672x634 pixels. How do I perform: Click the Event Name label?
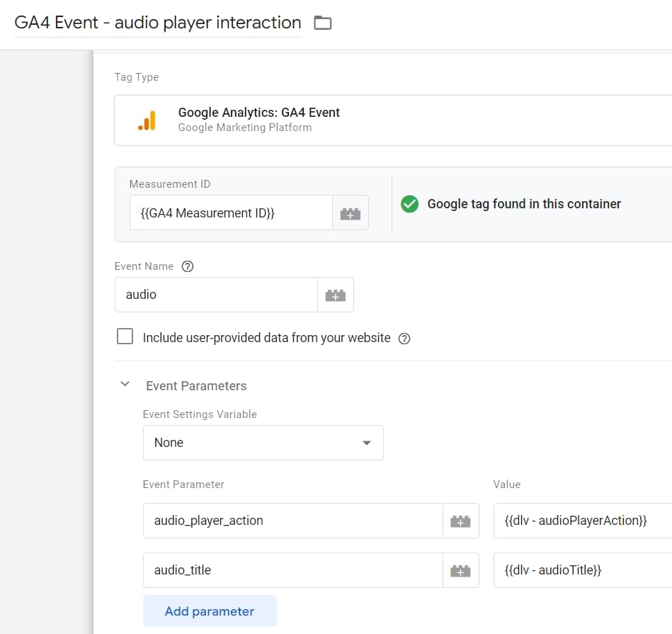coord(144,266)
